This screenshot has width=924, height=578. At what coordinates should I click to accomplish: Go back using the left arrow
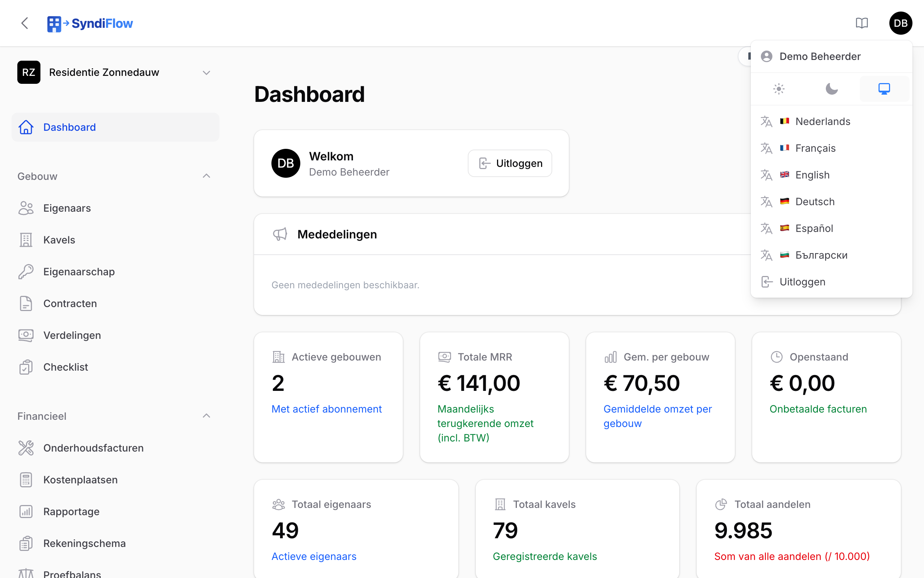click(25, 23)
